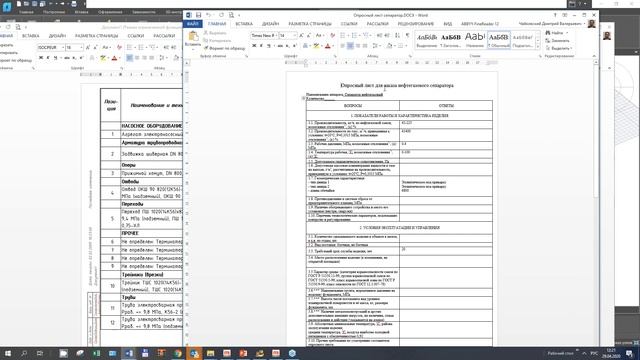640x360 pixels.
Task: Click sort icon in front window
Action: [398, 36]
